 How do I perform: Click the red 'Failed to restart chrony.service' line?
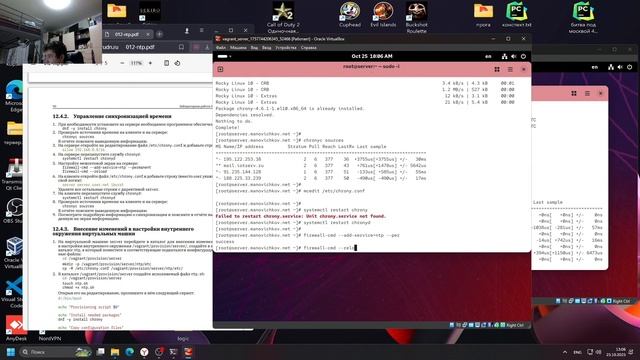(301, 216)
